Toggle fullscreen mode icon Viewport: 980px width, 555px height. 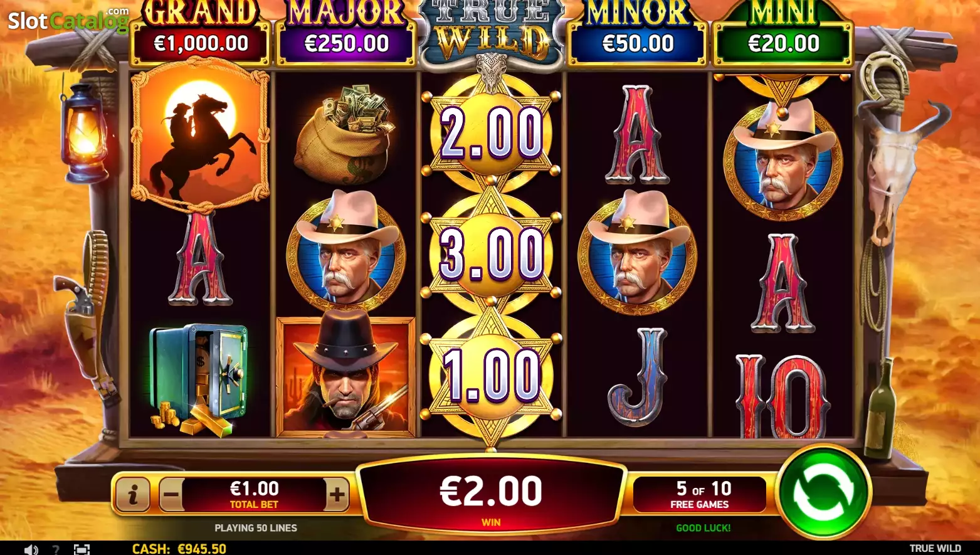pos(82,549)
